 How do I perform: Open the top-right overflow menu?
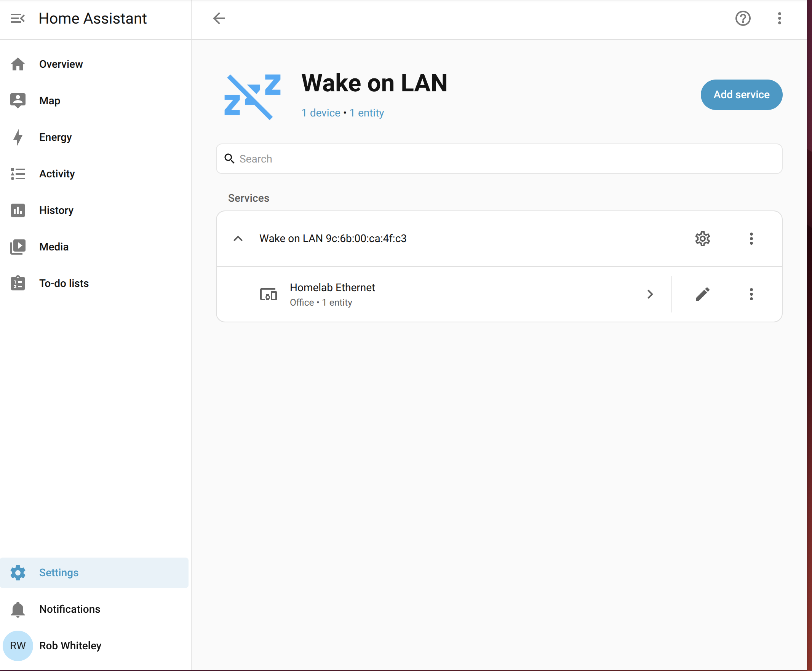click(x=780, y=18)
